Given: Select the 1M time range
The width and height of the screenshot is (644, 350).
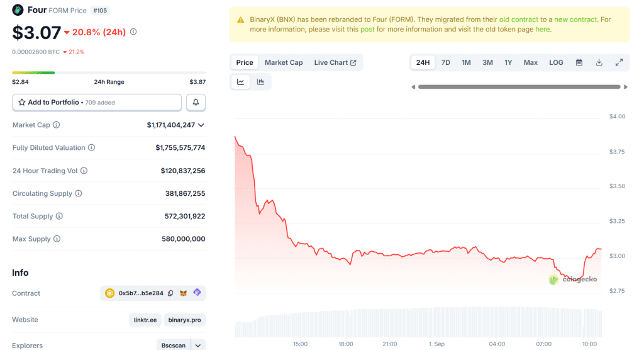Looking at the screenshot, I should pos(466,62).
